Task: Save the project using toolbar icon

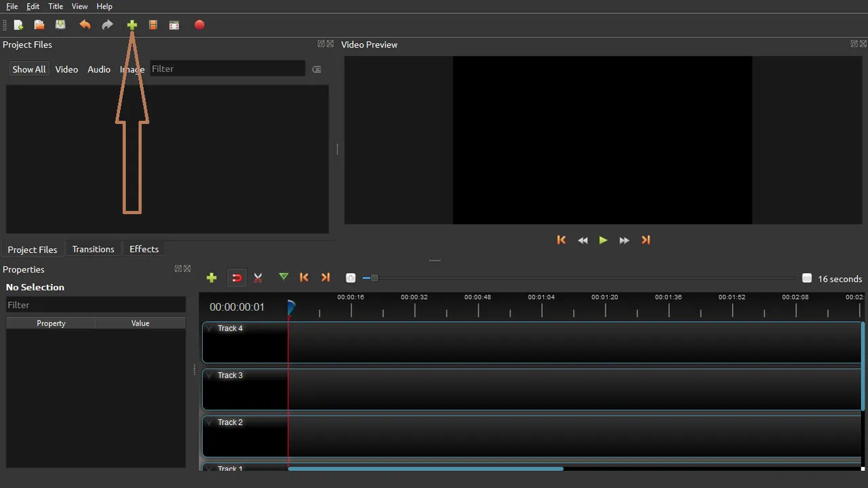Action: coord(60,25)
